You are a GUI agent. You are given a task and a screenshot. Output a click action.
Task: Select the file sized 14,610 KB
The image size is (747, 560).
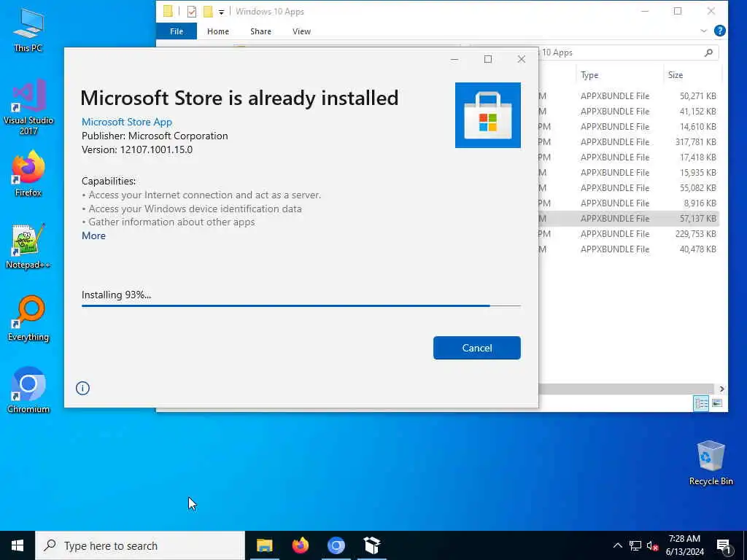click(629, 126)
